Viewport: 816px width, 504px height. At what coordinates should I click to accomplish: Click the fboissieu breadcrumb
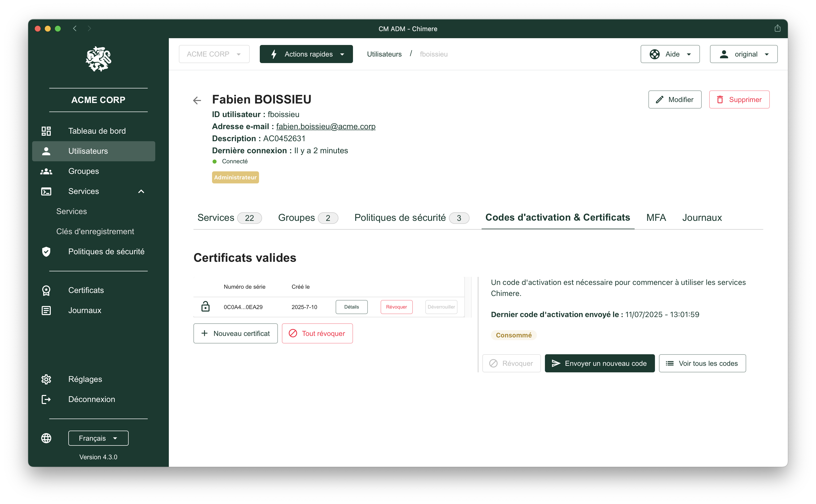[x=434, y=54]
